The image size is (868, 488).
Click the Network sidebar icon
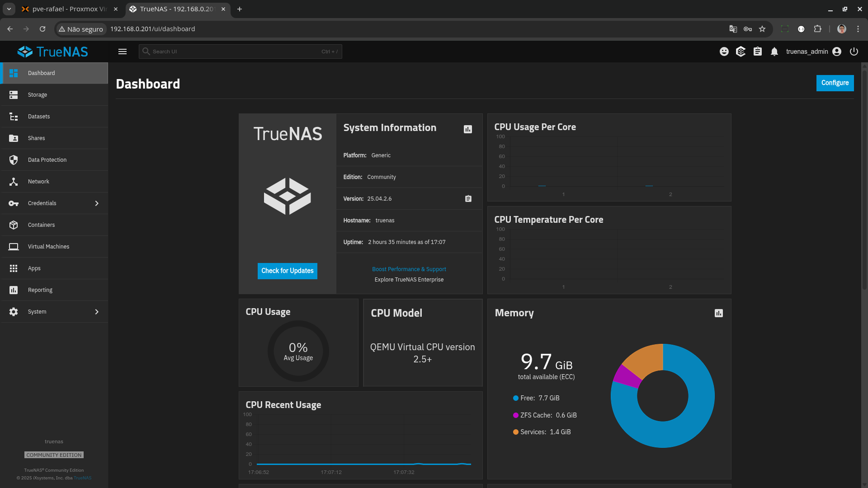pos(14,182)
